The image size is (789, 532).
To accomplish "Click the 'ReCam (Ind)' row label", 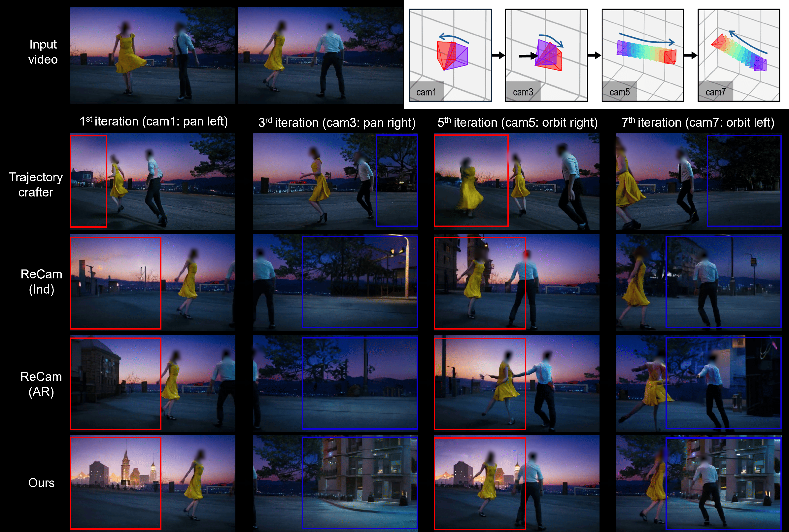I will click(41, 282).
